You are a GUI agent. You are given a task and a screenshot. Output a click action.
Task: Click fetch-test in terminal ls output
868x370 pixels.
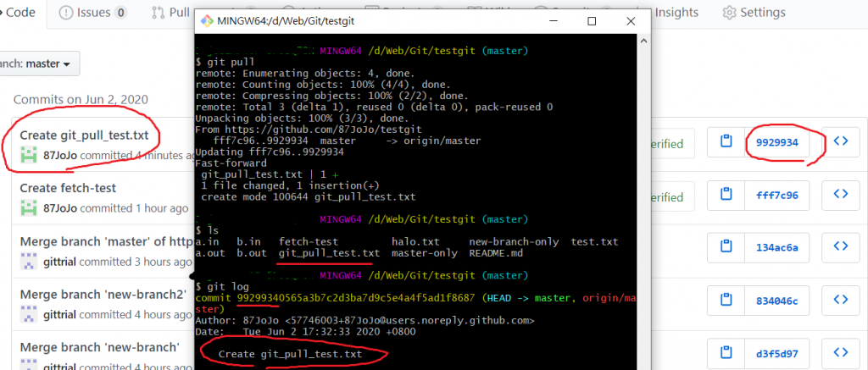tap(308, 241)
